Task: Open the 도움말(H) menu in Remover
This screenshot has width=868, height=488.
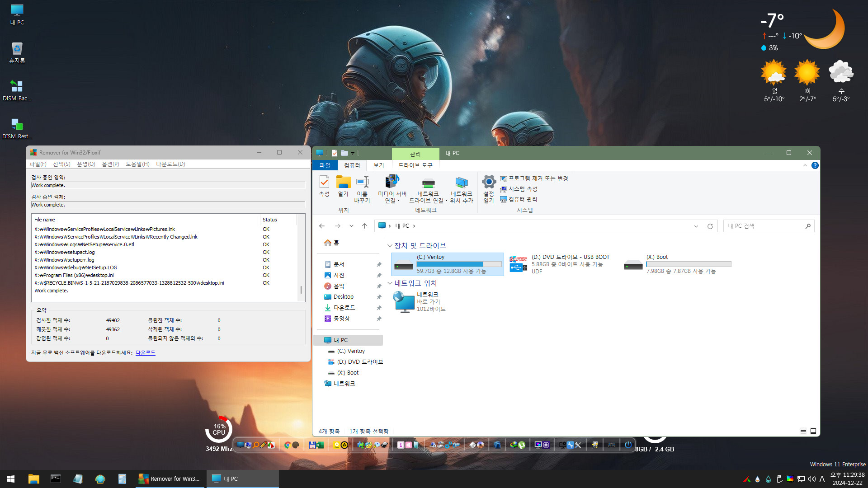Action: coord(137,164)
